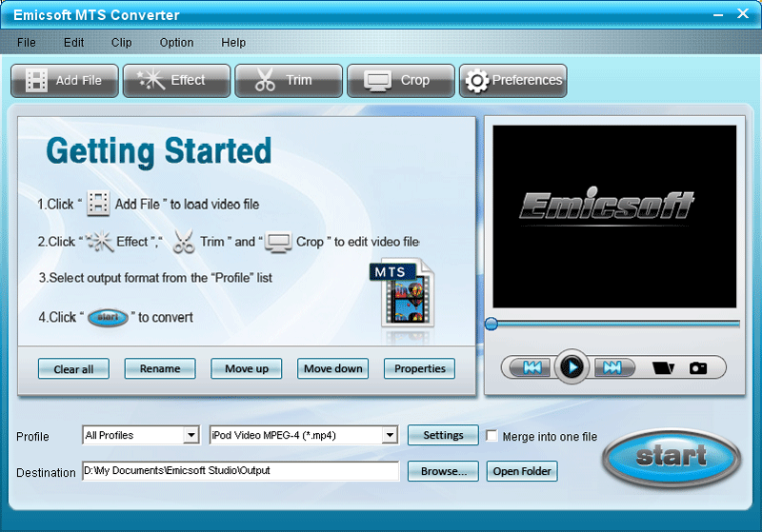Click the sparkle Effect icon in step 2

[x=100, y=241]
